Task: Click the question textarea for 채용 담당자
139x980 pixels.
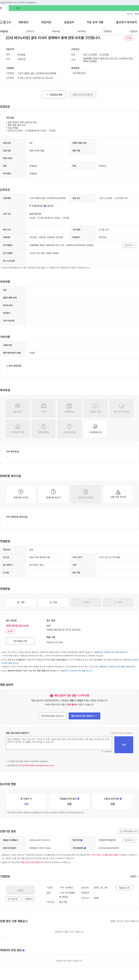Action: coord(59,743)
